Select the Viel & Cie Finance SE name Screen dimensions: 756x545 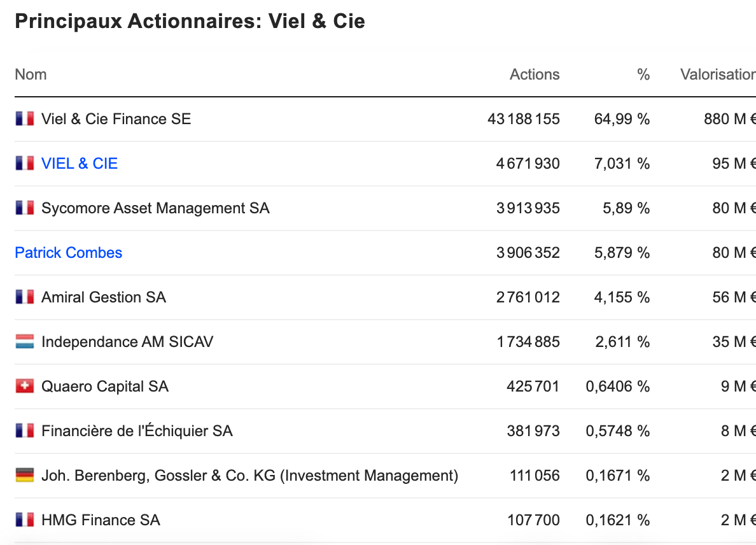coord(116,119)
